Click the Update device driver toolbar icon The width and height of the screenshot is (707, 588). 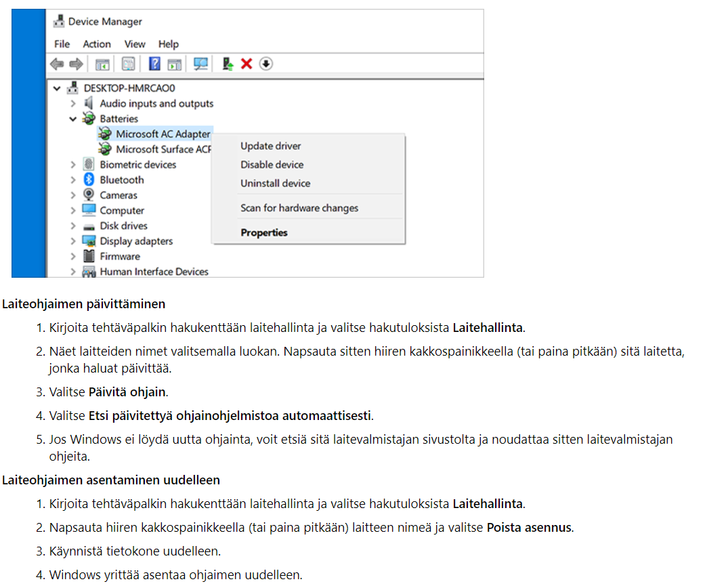click(228, 64)
